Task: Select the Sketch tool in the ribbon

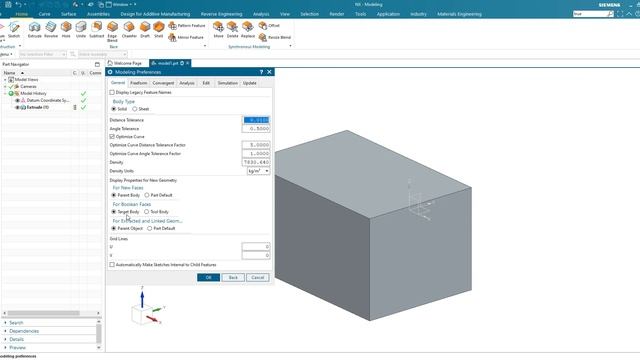Action: click(14, 29)
